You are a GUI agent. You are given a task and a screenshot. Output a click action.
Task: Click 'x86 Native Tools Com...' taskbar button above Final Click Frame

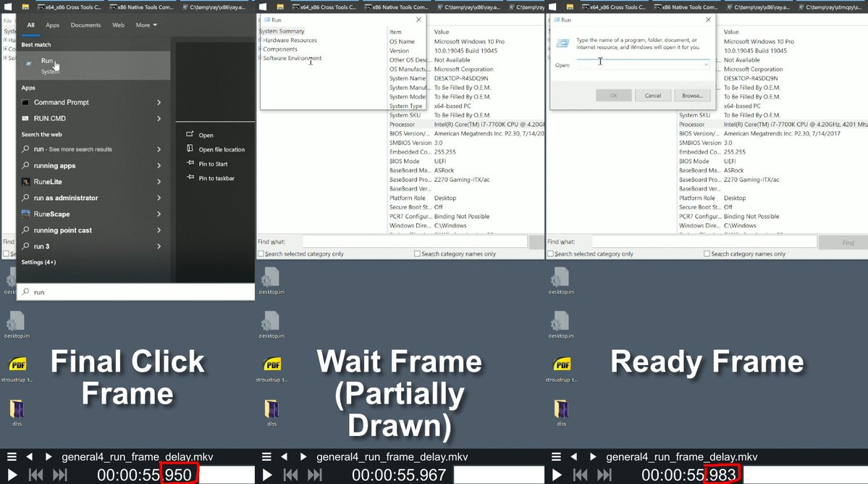(141, 7)
